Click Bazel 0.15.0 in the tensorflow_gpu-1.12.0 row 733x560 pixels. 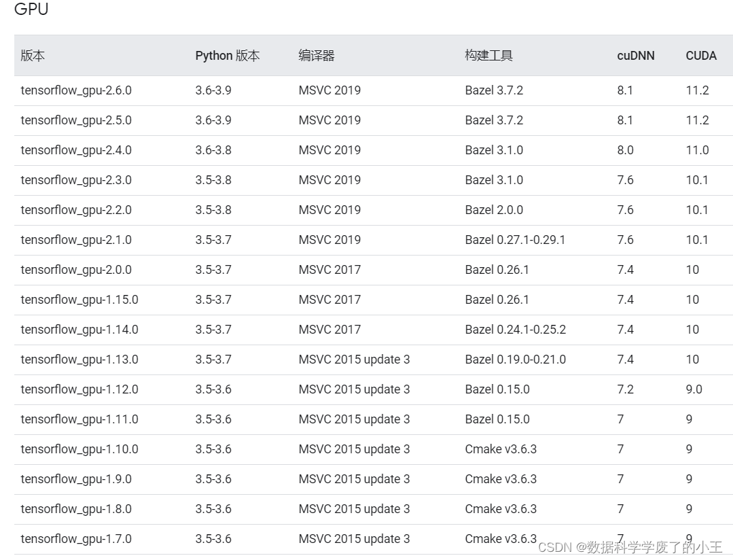tap(497, 389)
